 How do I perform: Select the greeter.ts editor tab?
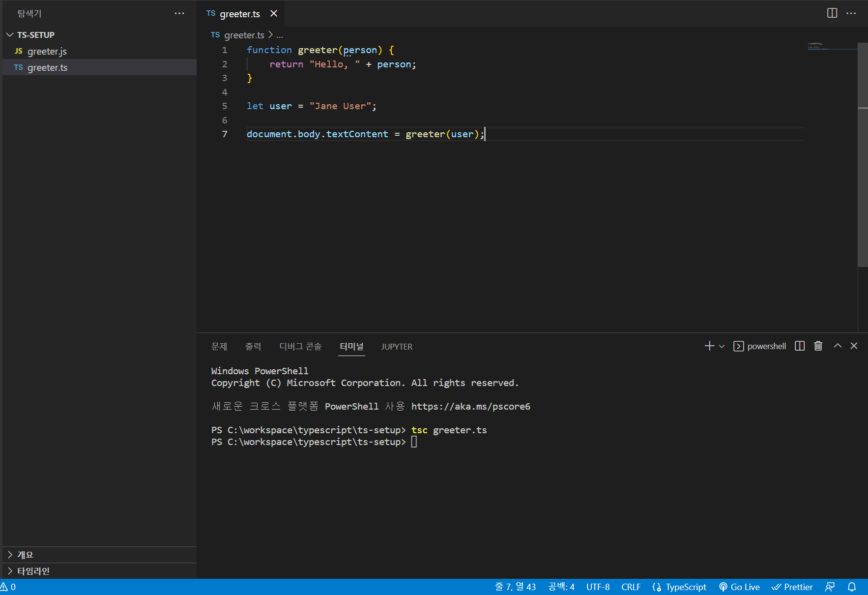240,14
